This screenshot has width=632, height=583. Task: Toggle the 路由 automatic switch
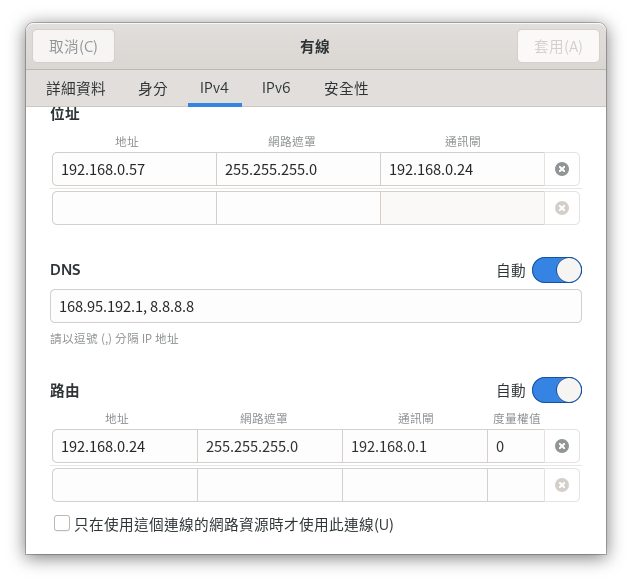557,390
